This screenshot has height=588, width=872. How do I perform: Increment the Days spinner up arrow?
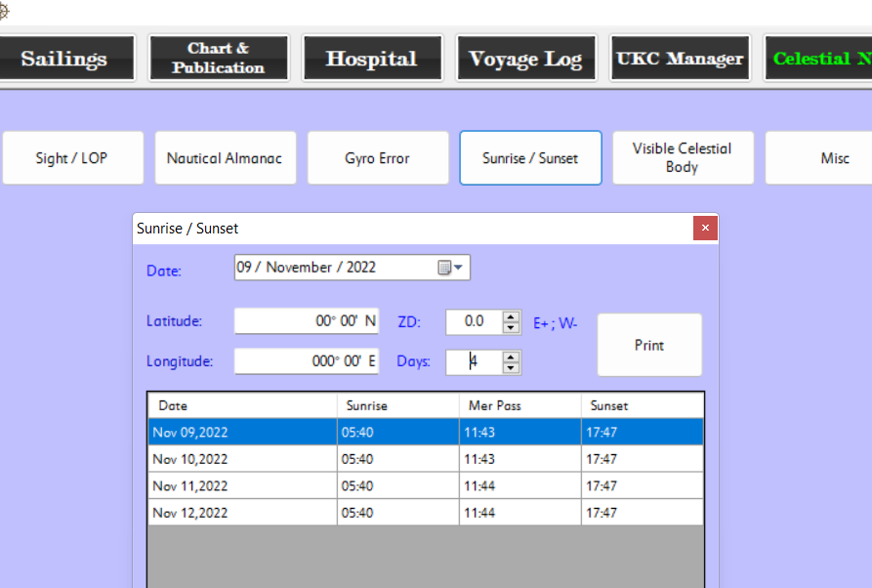click(x=511, y=357)
